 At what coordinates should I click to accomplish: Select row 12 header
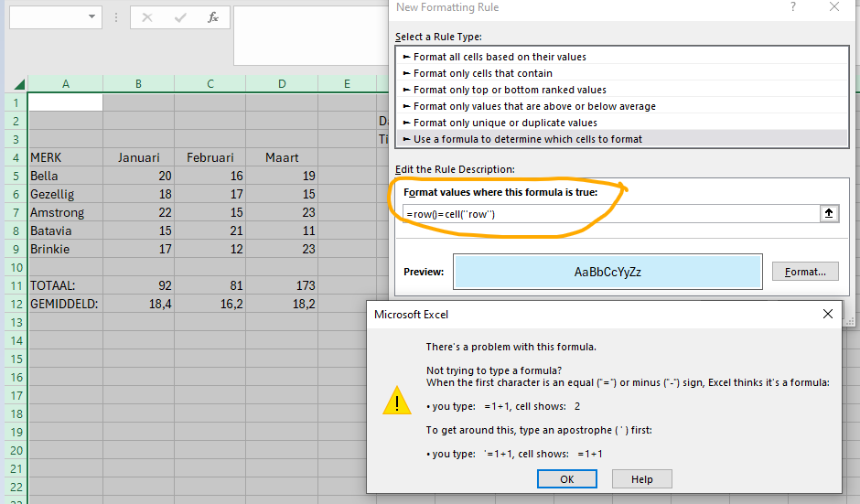(x=16, y=304)
